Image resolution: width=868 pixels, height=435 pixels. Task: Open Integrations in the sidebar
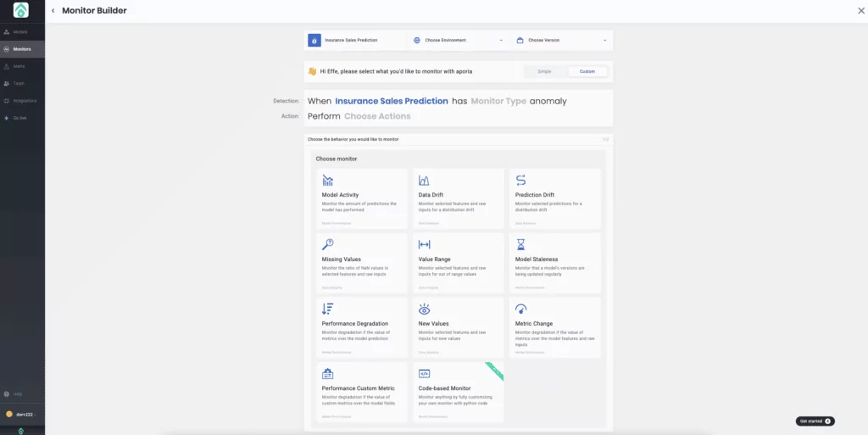(22, 101)
